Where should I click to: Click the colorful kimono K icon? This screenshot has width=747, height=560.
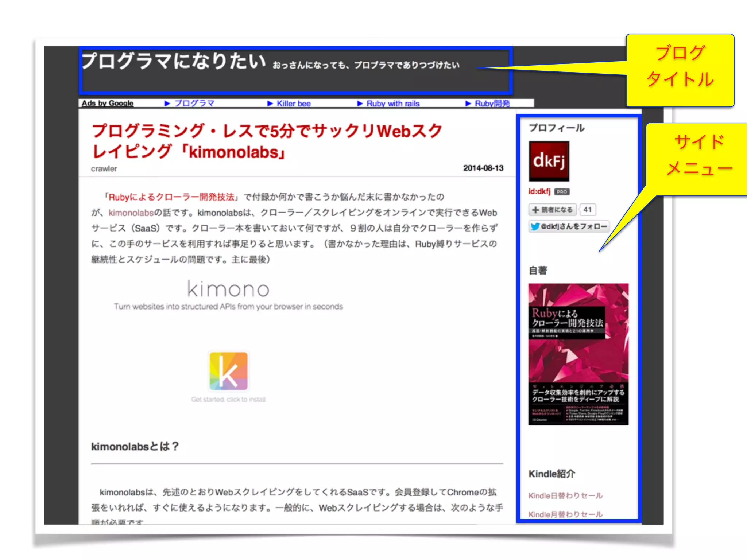[x=228, y=371]
